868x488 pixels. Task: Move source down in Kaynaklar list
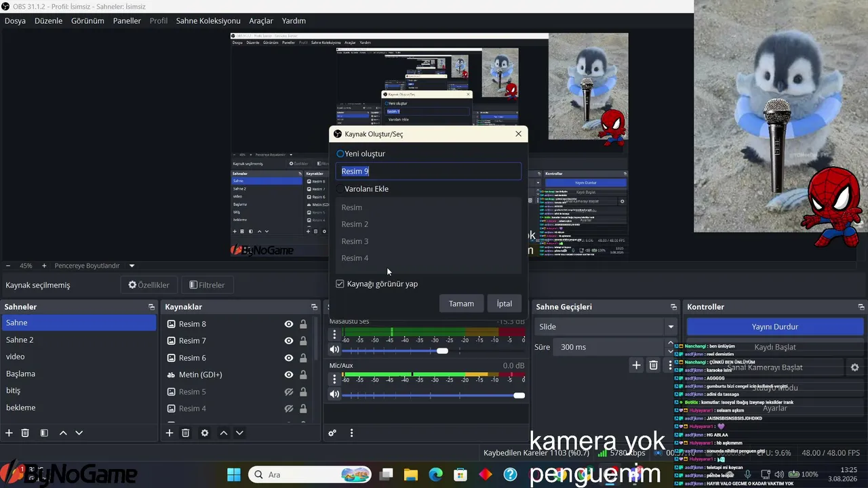pos(240,433)
